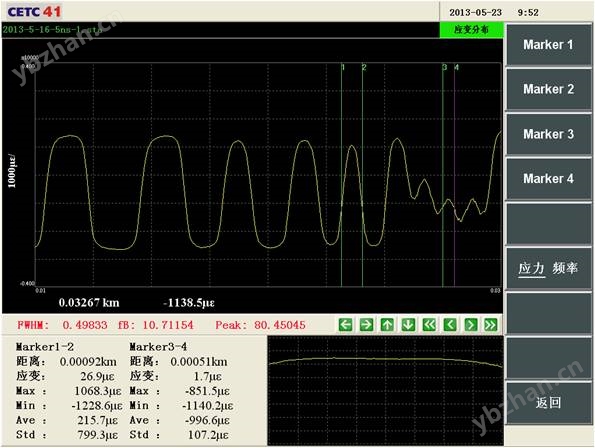Click the left arrow green icon
595x448 pixels.
[345, 325]
